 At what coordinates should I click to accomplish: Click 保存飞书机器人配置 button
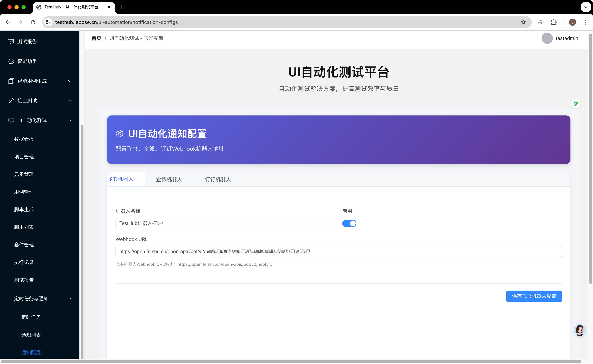tap(534, 296)
